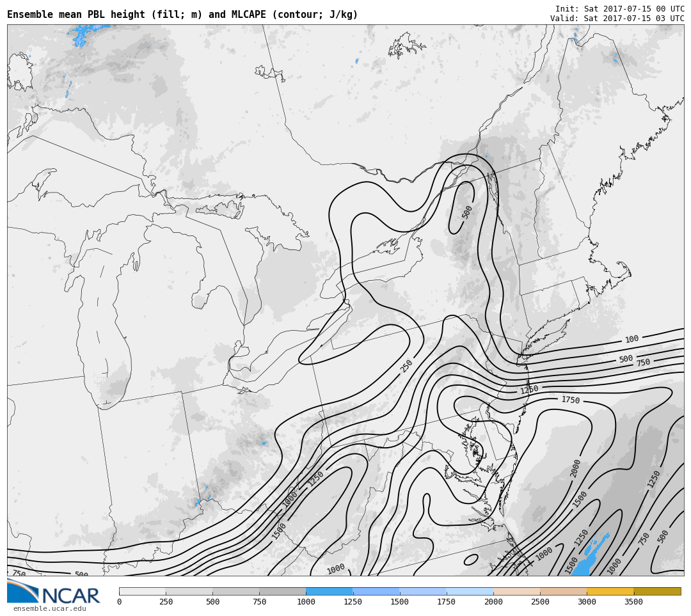
Task: Click the colorbar tick label '1000'
Action: click(x=306, y=602)
